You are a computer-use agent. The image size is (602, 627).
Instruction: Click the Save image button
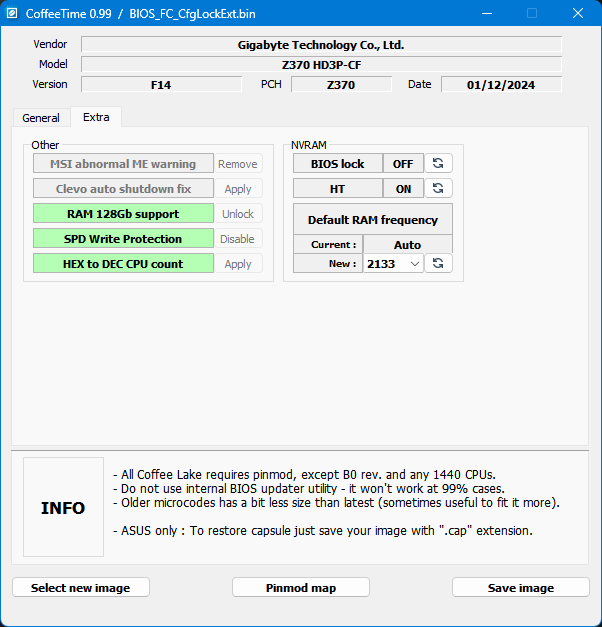coord(521,587)
